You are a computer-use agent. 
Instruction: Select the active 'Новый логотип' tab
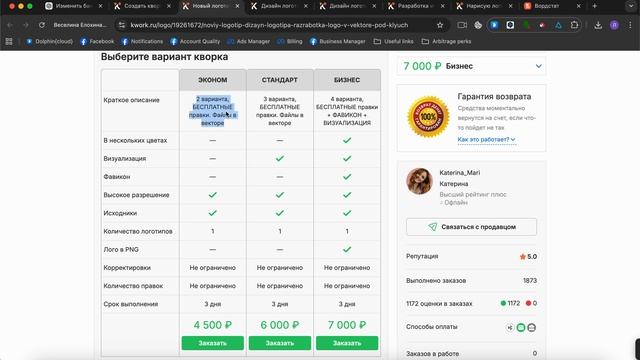tap(211, 6)
